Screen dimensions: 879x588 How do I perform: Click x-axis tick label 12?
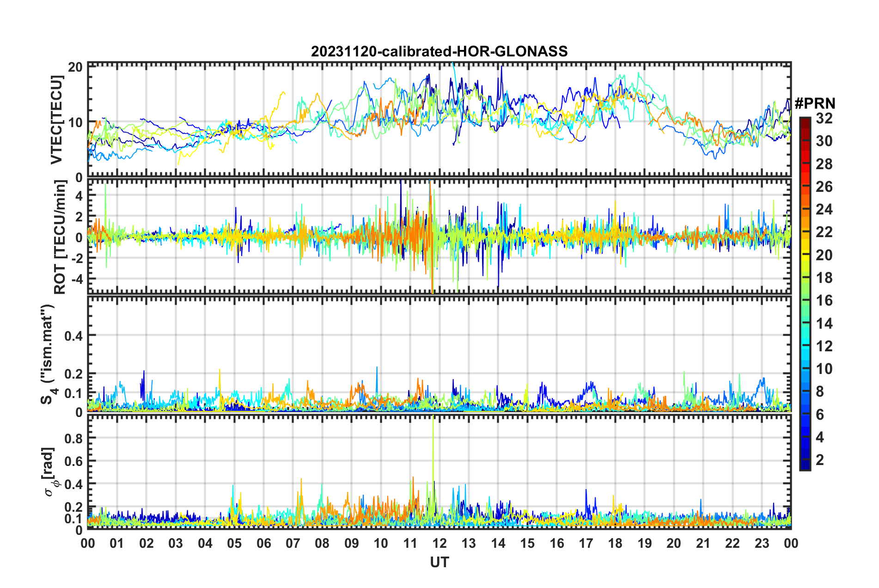pyautogui.click(x=439, y=543)
